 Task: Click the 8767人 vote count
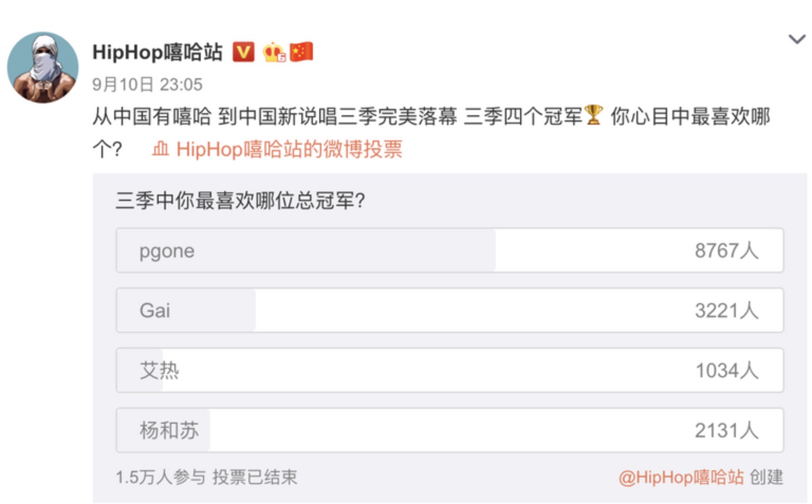point(726,251)
